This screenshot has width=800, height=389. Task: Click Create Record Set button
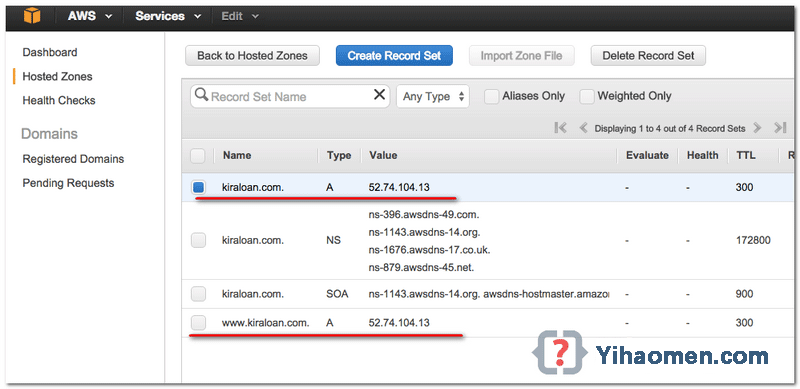(x=394, y=56)
